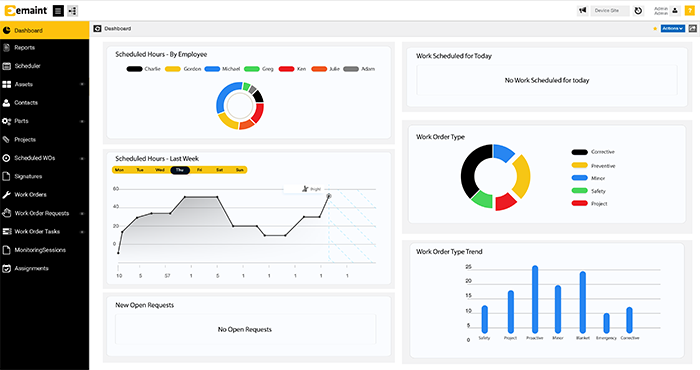Click the Admin Admin user name
The height and width of the screenshot is (370, 700).
661,11
